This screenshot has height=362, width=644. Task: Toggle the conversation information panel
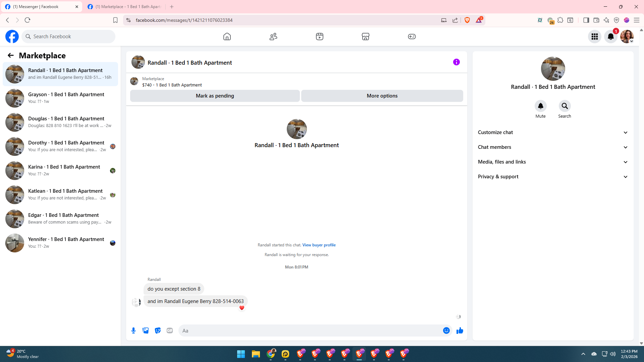(x=456, y=62)
